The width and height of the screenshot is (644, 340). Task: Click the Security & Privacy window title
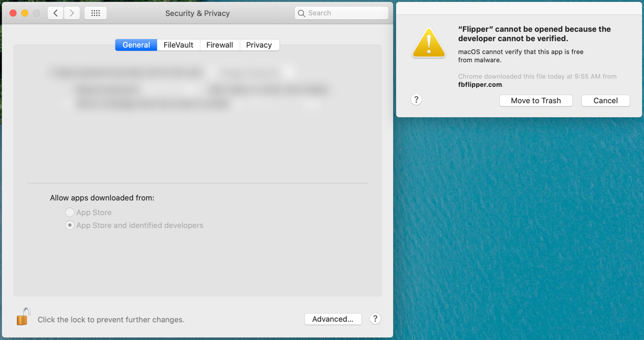(x=197, y=13)
